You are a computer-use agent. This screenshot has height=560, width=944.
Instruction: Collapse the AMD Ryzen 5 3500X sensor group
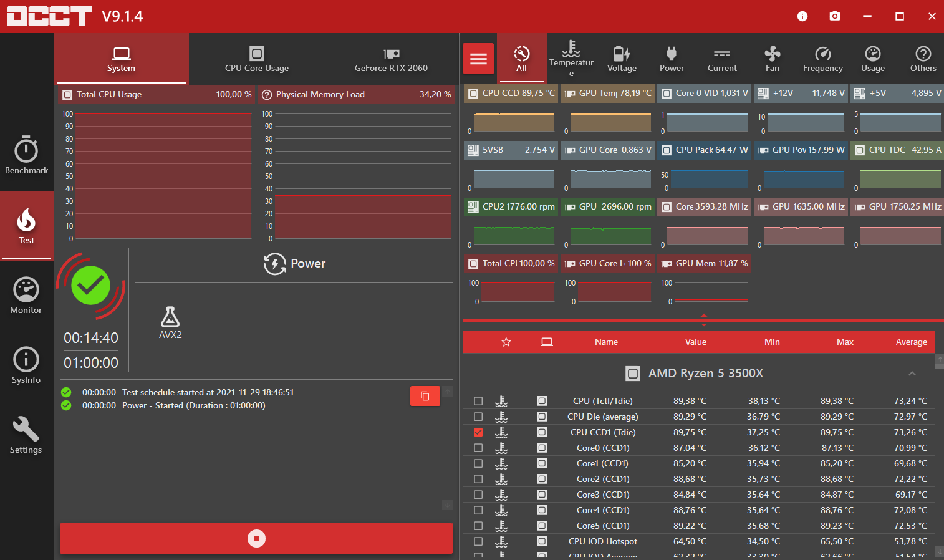912,374
